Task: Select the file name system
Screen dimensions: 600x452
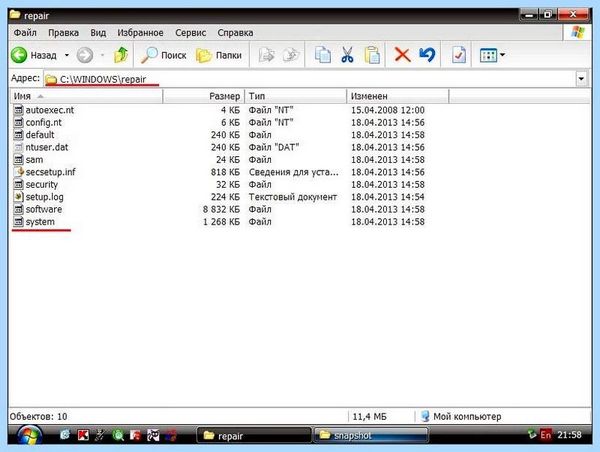Action: 40,222
